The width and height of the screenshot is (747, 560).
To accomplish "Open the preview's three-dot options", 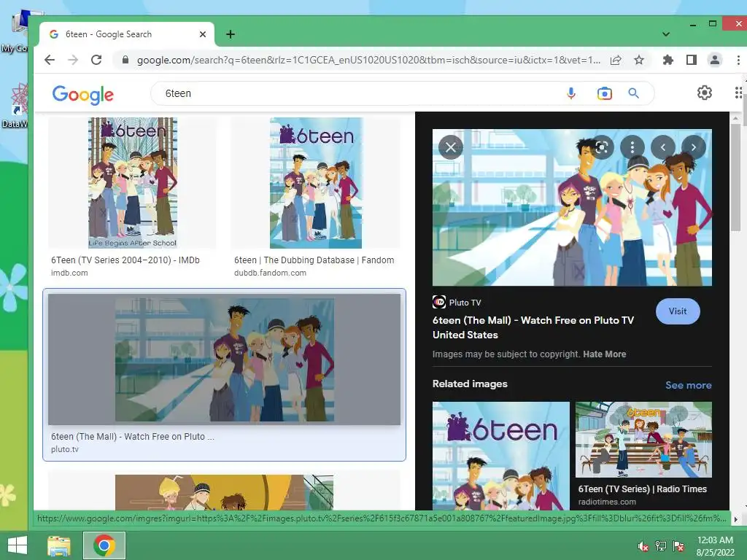I will click(632, 147).
